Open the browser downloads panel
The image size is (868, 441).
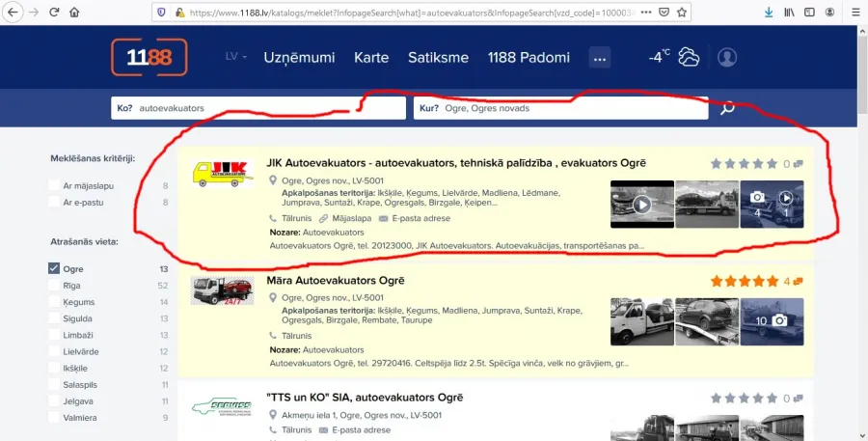tap(769, 13)
